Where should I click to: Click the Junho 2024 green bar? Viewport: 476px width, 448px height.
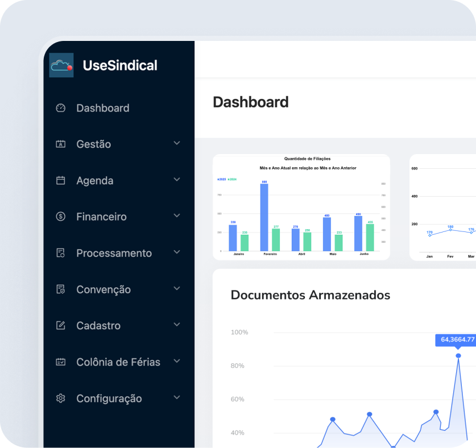[x=370, y=238]
